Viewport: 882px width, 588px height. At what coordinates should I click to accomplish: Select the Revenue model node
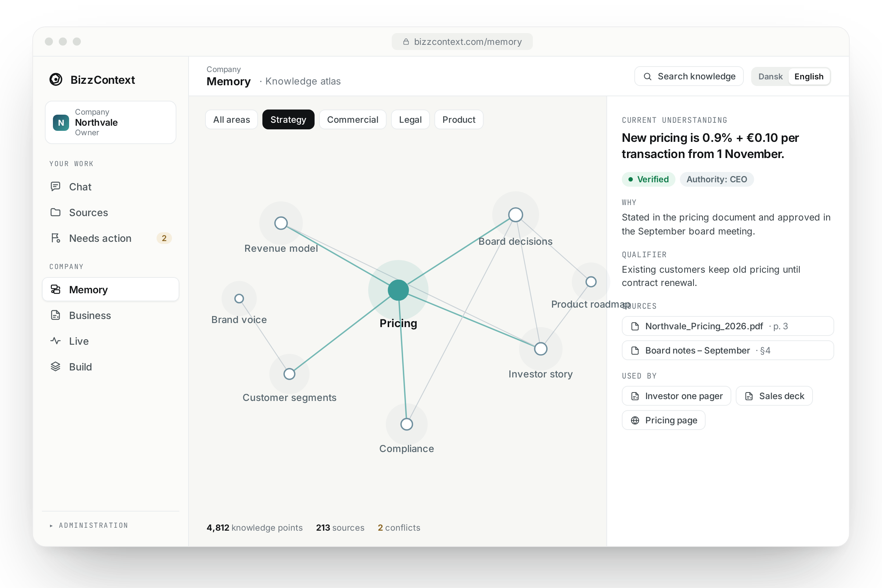281,223
